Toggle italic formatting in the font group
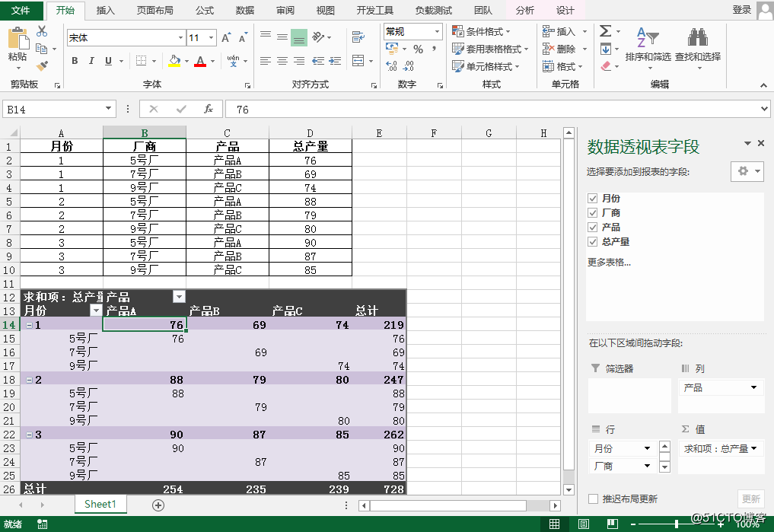This screenshot has width=774, height=532. point(91,61)
